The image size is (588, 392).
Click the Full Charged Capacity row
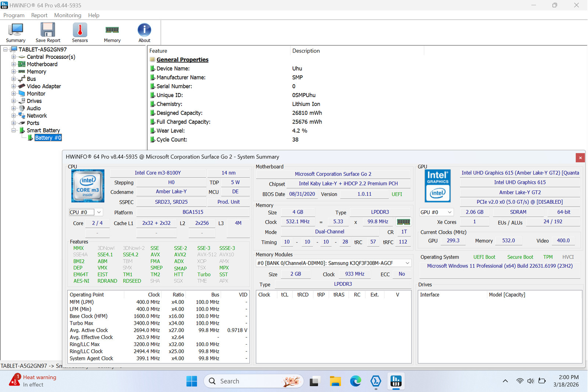pos(236,122)
